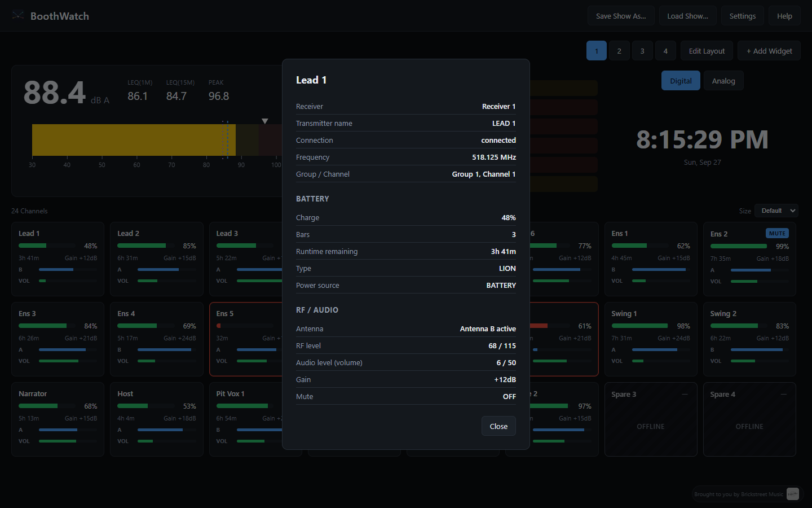The width and height of the screenshot is (812, 508).
Task: Click the Swing 1 battery bar
Action: pyautogui.click(x=640, y=326)
